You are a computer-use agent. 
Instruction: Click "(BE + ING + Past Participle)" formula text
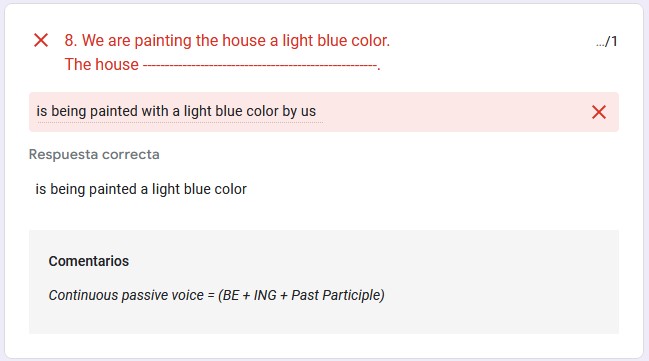301,295
